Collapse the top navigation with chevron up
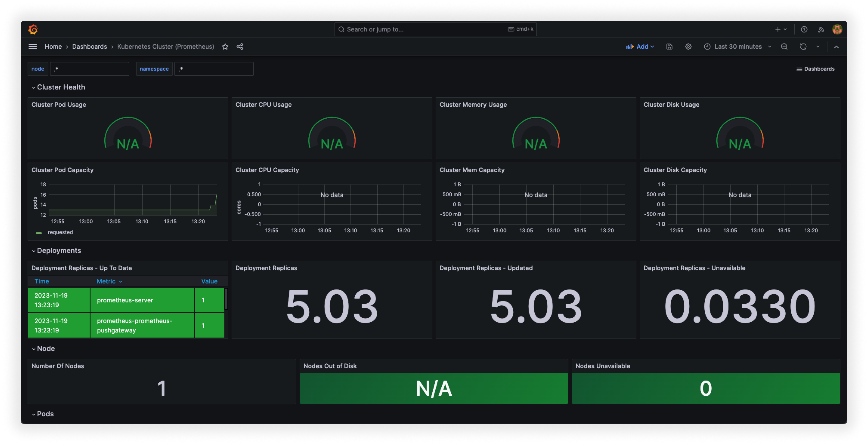This screenshot has height=445, width=868. pyautogui.click(x=836, y=47)
